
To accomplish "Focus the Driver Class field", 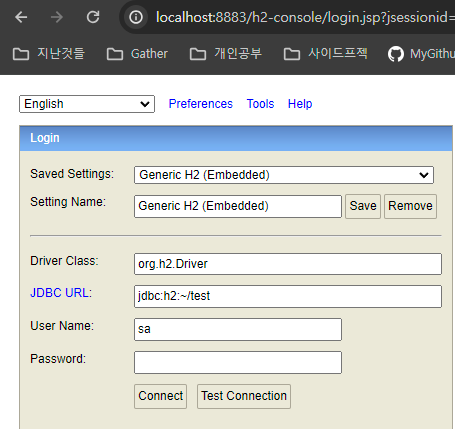I will [x=288, y=264].
